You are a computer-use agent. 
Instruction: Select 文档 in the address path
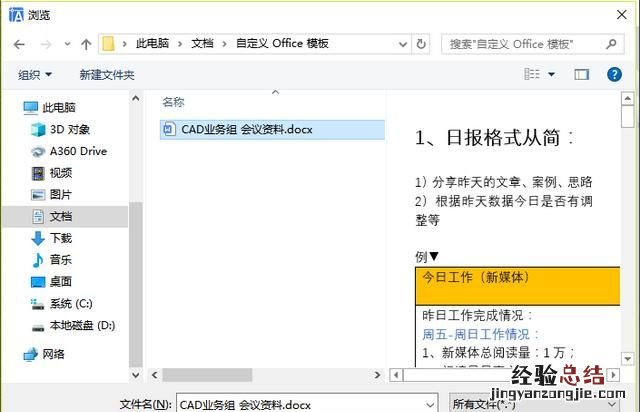(x=202, y=43)
